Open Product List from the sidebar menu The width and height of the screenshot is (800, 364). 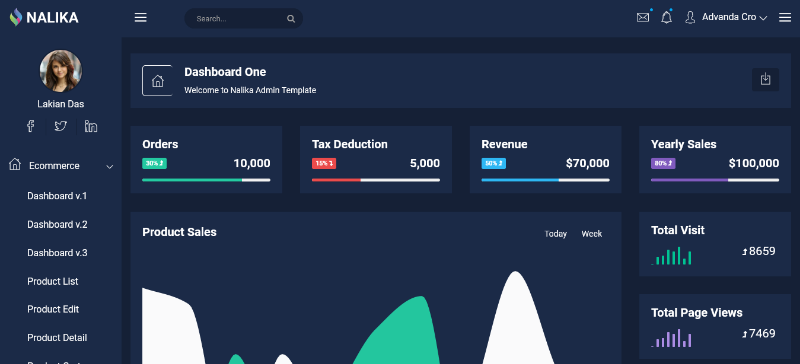point(53,281)
